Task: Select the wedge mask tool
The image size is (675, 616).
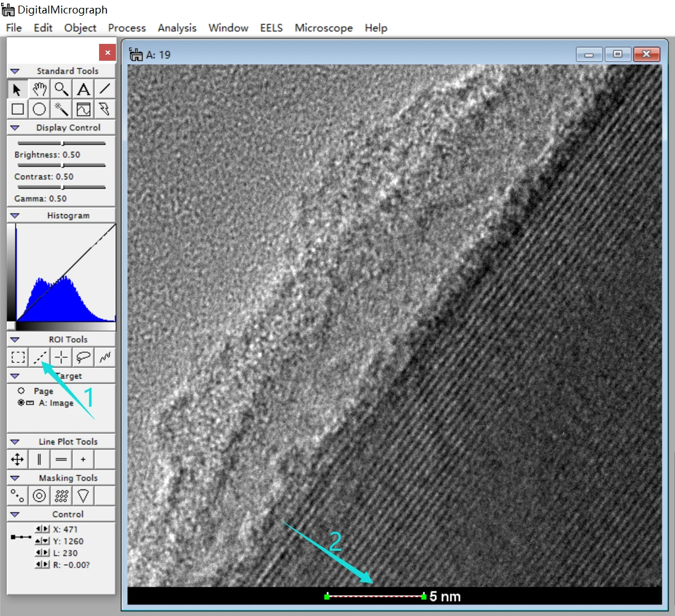Action: pyautogui.click(x=83, y=496)
